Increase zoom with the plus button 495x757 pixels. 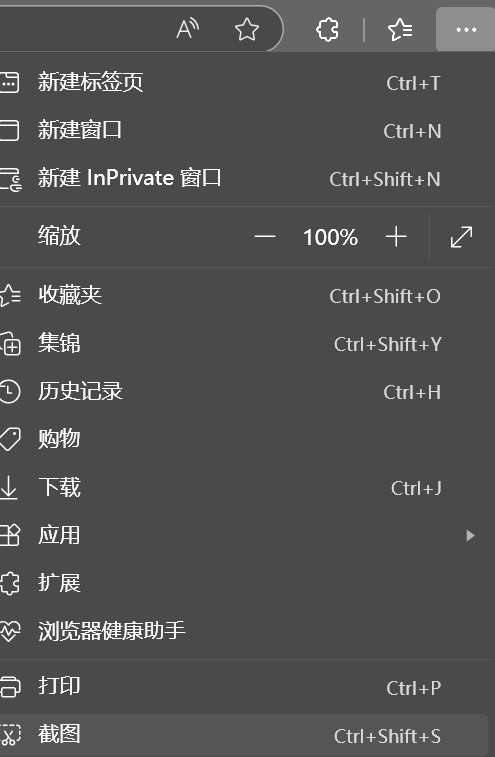tap(396, 237)
